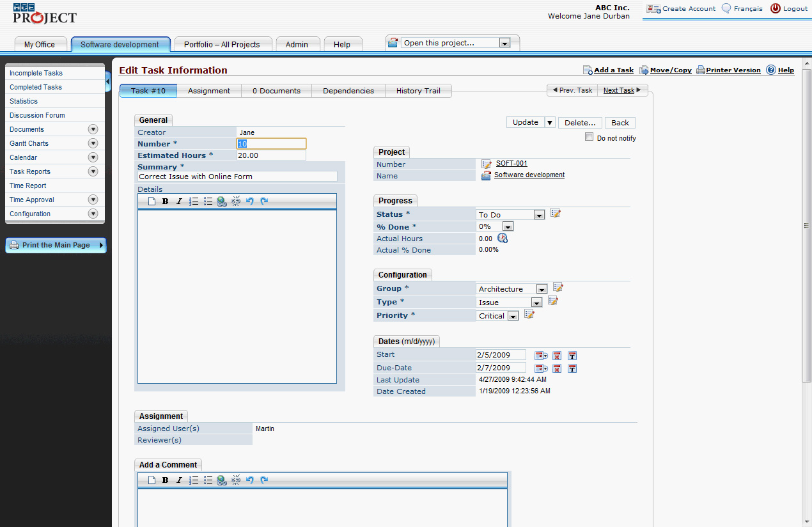Expand the Task Reports sidebar menu arrow

[x=93, y=171]
